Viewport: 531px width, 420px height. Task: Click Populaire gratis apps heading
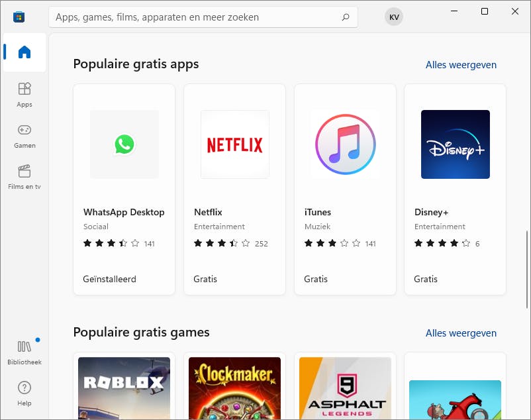136,64
